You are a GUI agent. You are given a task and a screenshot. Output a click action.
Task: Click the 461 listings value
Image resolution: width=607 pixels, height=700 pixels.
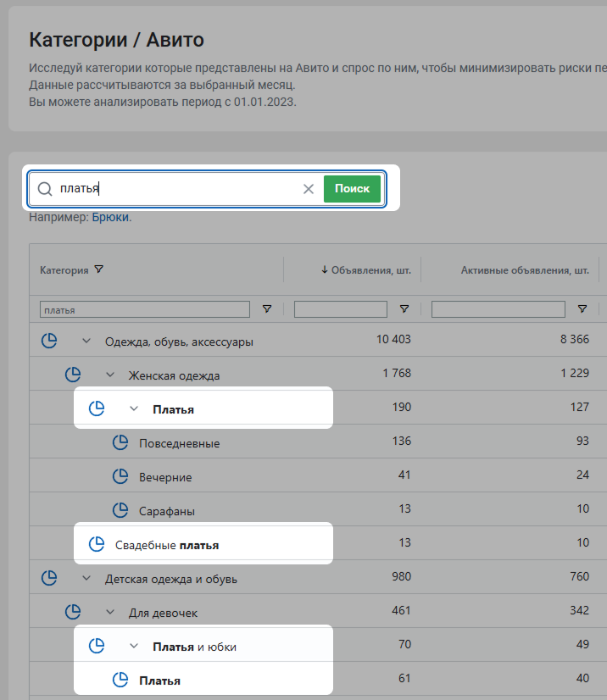(x=402, y=611)
